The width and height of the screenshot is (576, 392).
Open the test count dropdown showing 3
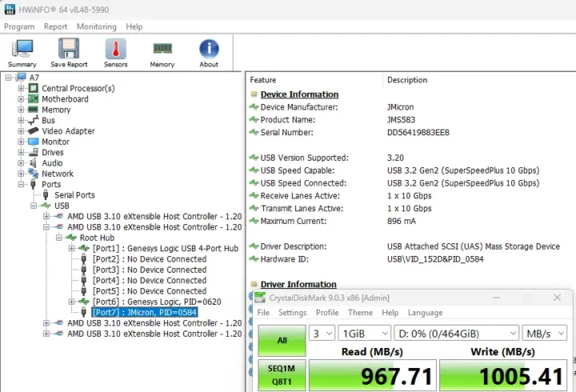pyautogui.click(x=322, y=334)
